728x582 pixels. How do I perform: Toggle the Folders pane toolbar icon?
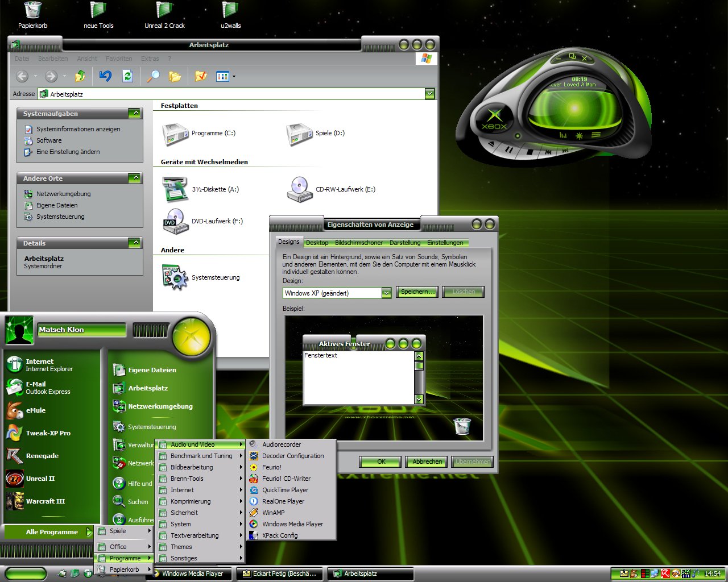[x=175, y=76]
